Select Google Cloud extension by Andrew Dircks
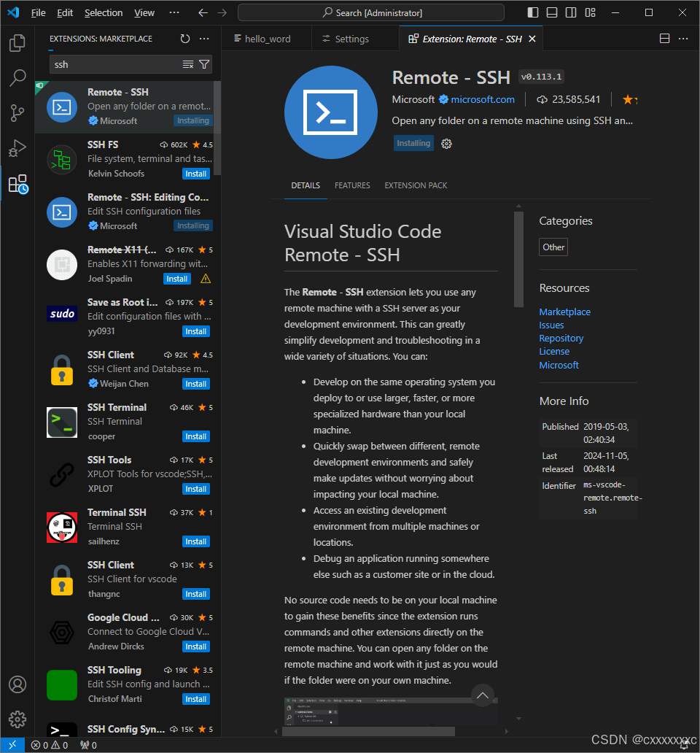The image size is (700, 753). [128, 633]
